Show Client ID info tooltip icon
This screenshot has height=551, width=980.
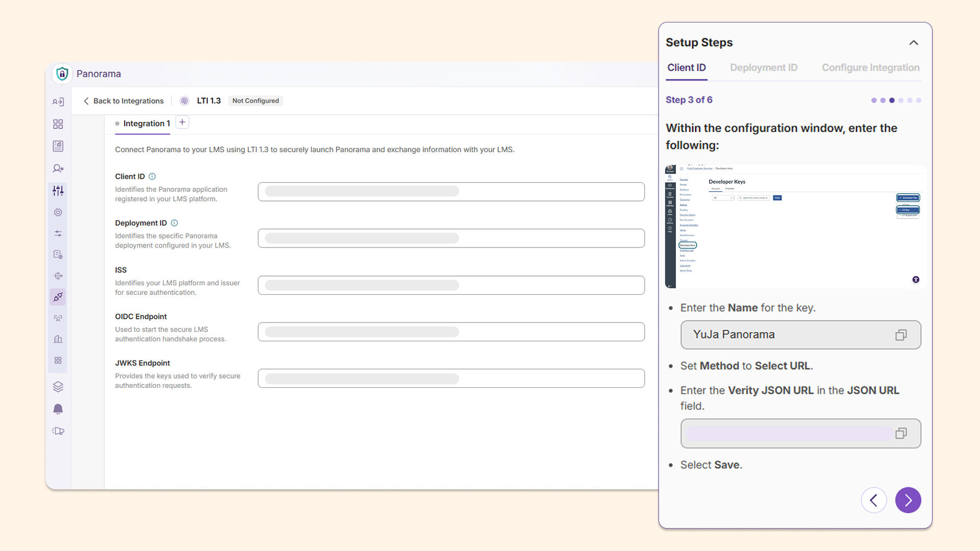152,177
